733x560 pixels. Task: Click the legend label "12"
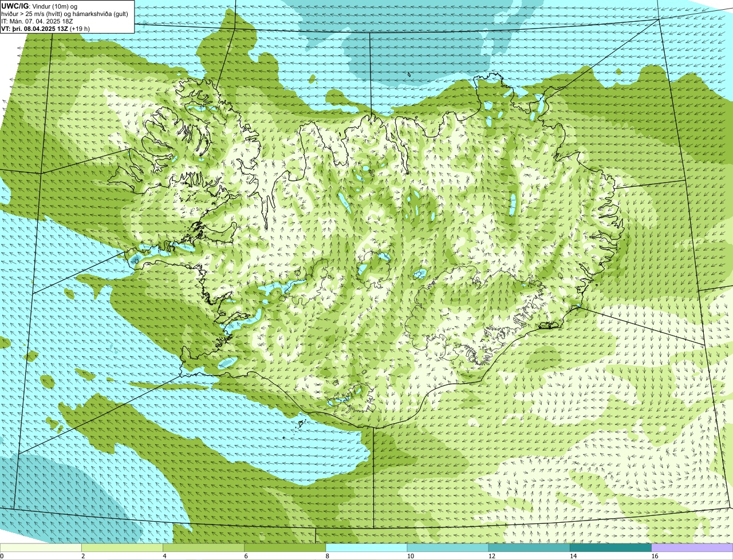click(x=491, y=556)
